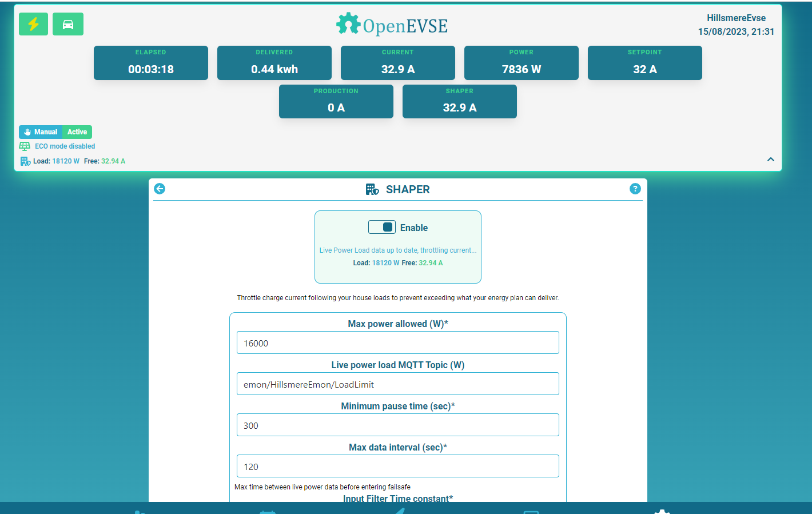Click the CURRENT 32.9 A tile

(x=398, y=63)
